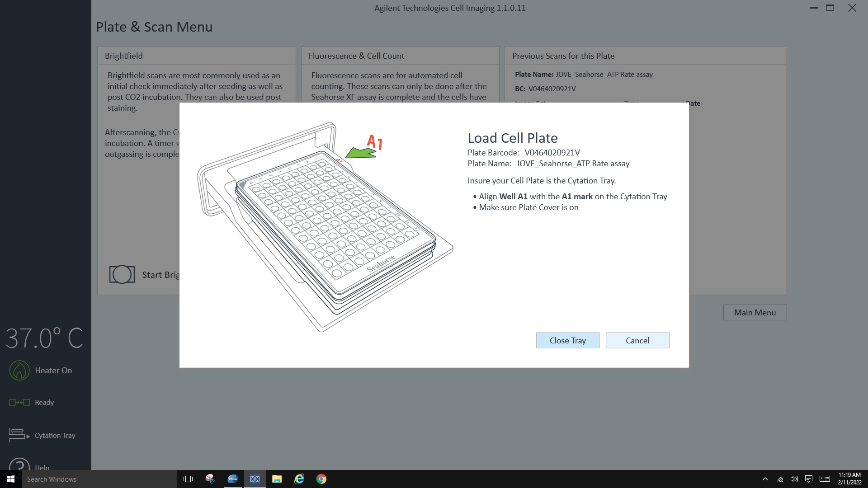This screenshot has height=488, width=868.
Task: Return to Main Menu
Action: [x=755, y=312]
